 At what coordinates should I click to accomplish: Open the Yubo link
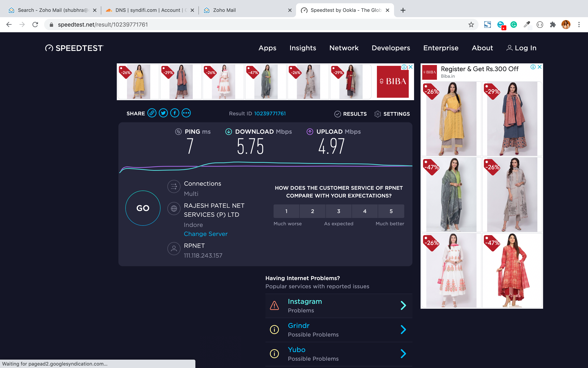[x=296, y=350]
